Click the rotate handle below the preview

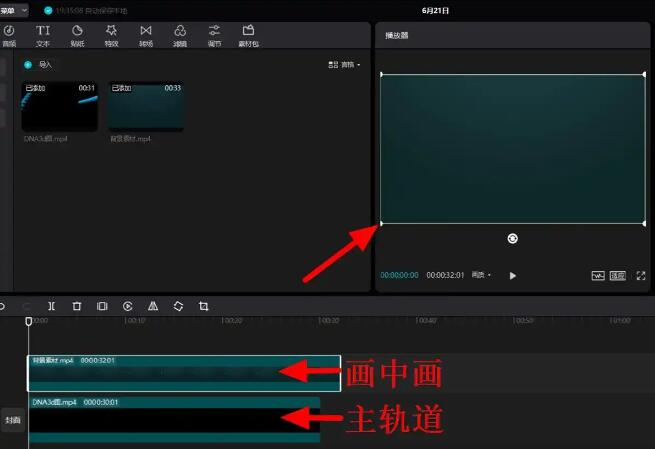[x=512, y=238]
